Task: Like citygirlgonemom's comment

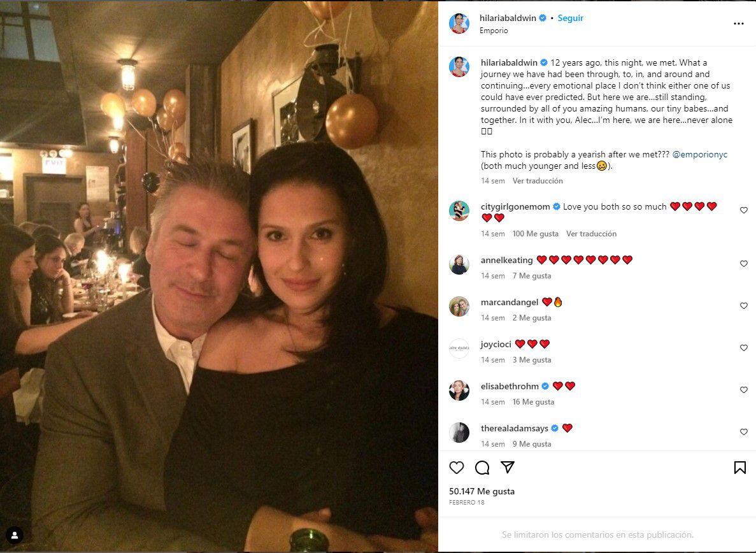Action: (743, 210)
